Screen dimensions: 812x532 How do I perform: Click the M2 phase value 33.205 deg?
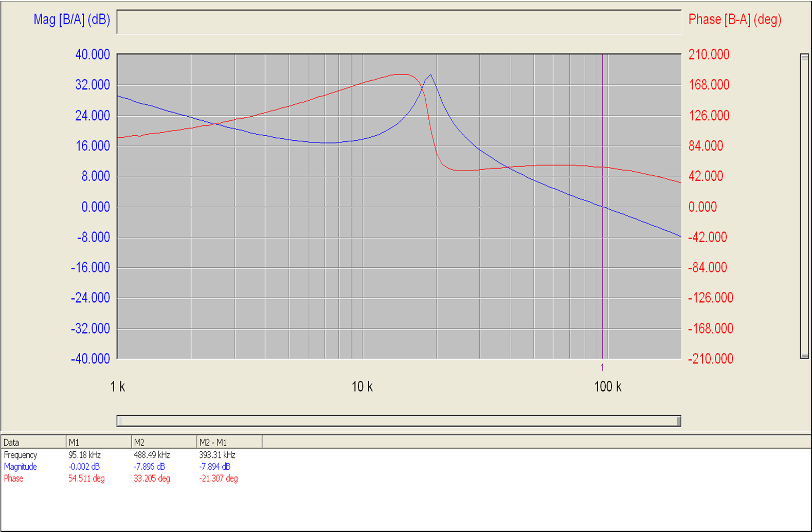(x=152, y=479)
